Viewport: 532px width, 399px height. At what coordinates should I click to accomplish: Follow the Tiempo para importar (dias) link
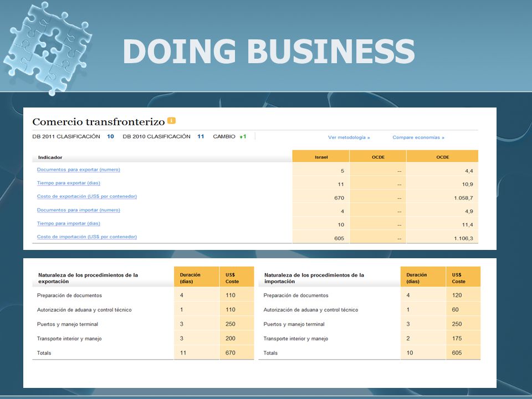69,223
